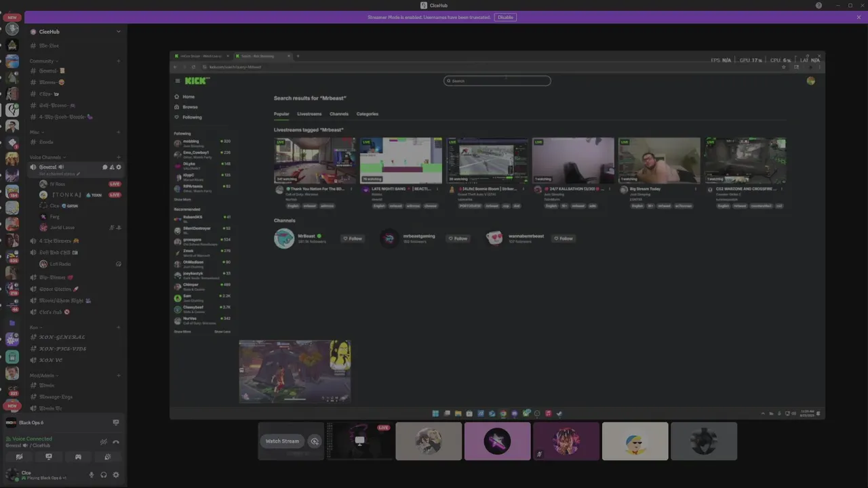Dismiss the Streamer Mode banner
The height and width of the screenshot is (488, 868).
click(859, 17)
